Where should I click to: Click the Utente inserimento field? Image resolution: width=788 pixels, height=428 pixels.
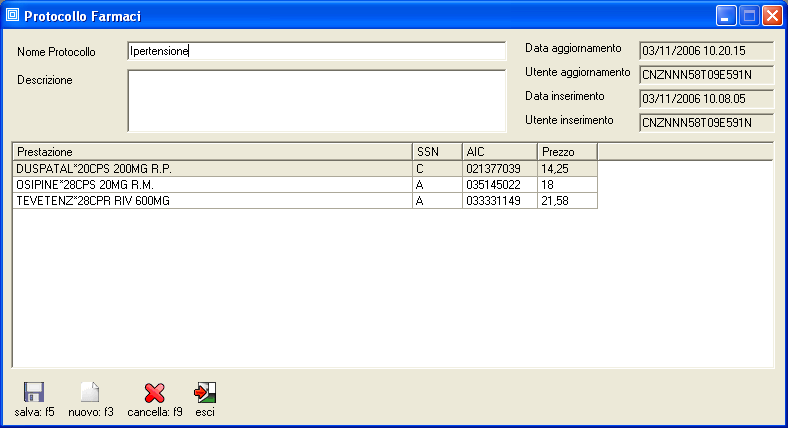[706, 122]
